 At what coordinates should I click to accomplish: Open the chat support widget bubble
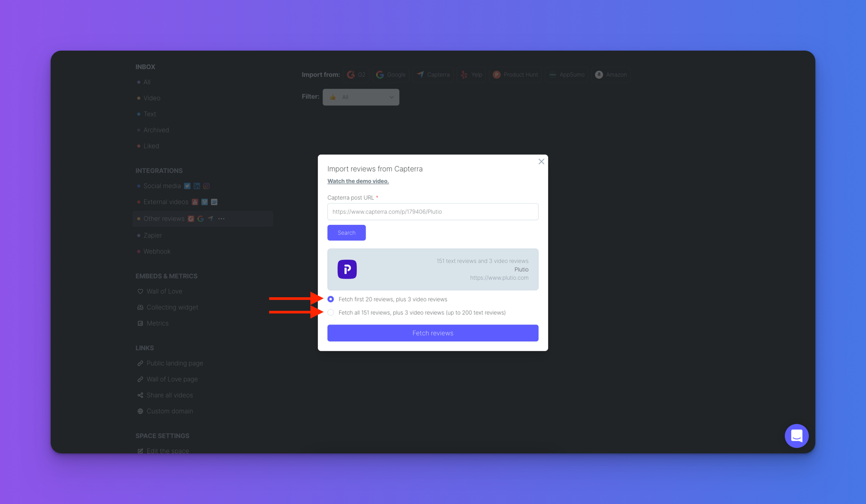[797, 436]
